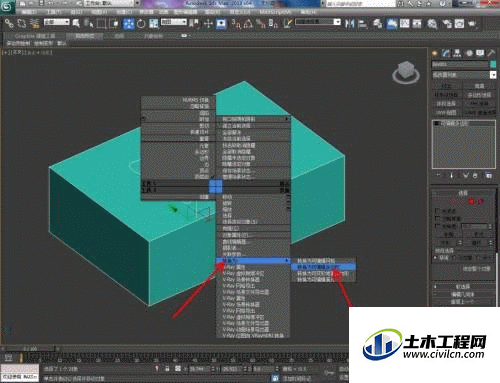Open the Motion command panel tab
This screenshot has width=500, height=383.
pos(469,53)
